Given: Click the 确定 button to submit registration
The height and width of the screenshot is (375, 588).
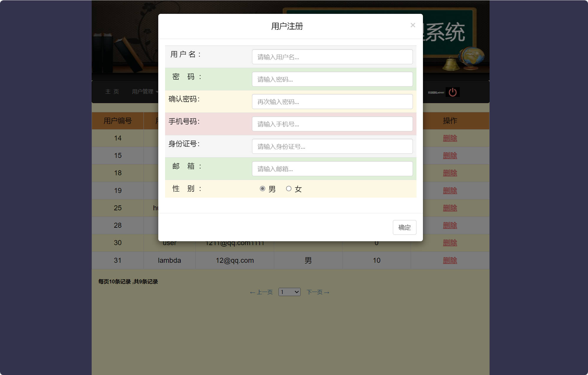Looking at the screenshot, I should point(404,227).
